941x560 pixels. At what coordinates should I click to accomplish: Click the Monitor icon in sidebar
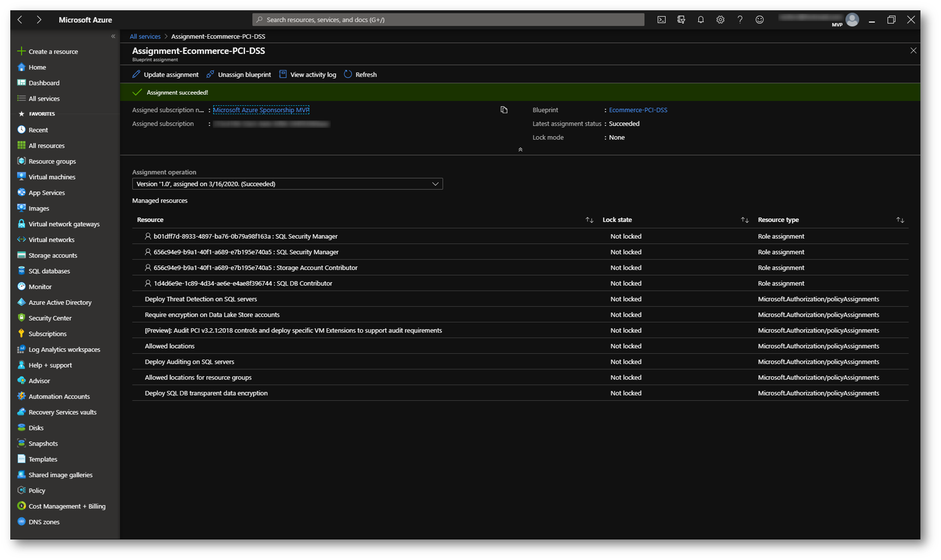(x=22, y=286)
